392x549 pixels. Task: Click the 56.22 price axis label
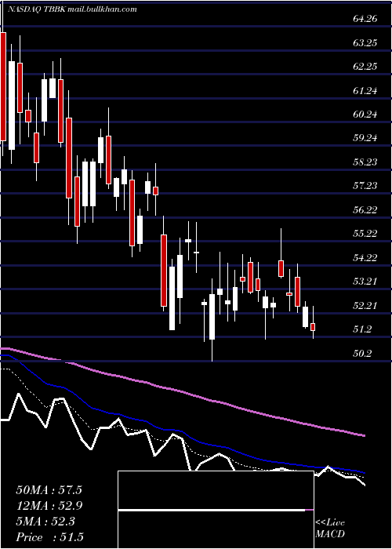(365, 209)
